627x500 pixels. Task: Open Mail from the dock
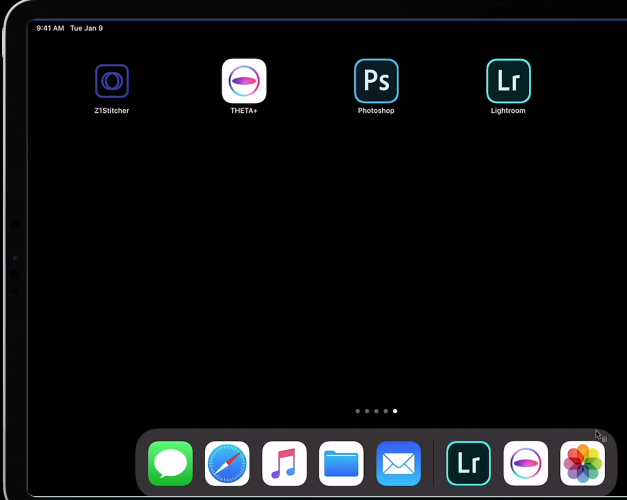(398, 463)
